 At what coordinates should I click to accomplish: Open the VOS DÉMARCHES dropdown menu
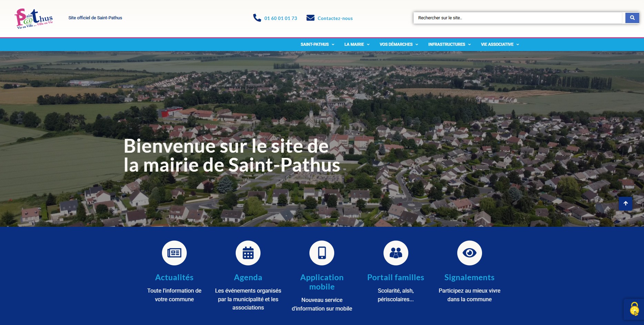(399, 44)
